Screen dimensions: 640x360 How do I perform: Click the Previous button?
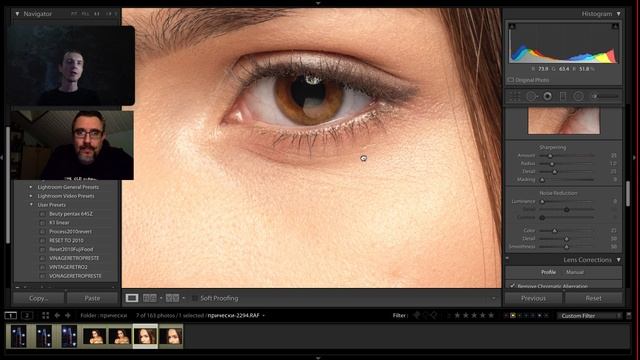click(x=533, y=298)
